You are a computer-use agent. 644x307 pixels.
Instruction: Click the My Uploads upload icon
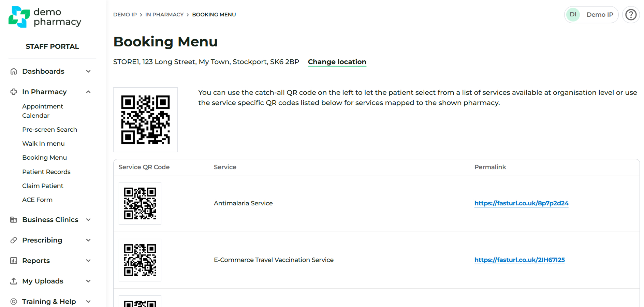[14, 281]
